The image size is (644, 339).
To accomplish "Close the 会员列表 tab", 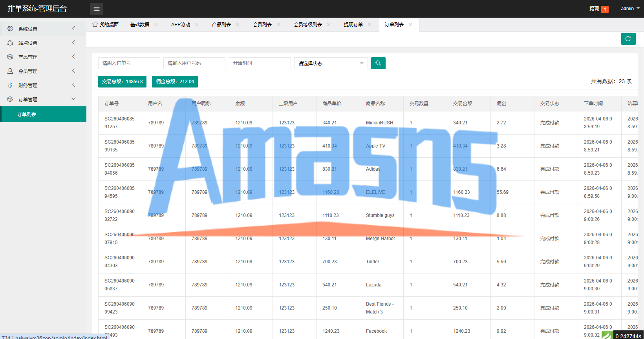I will pos(278,24).
